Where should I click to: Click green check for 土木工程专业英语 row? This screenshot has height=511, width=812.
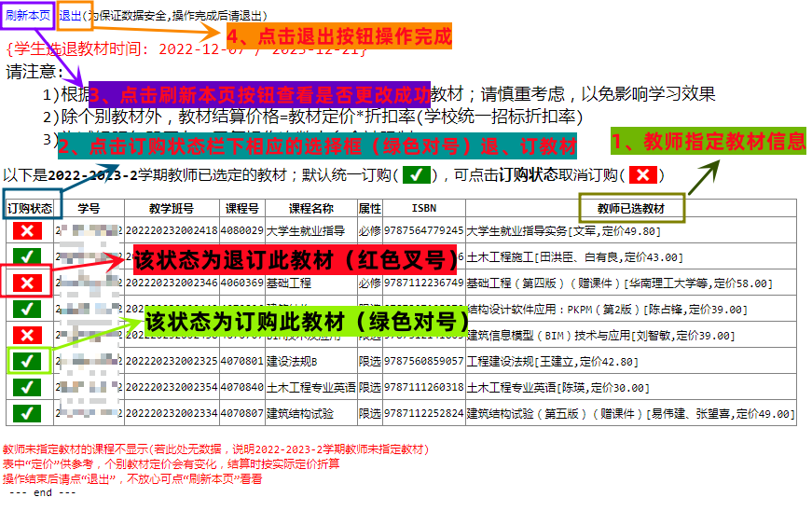28,387
